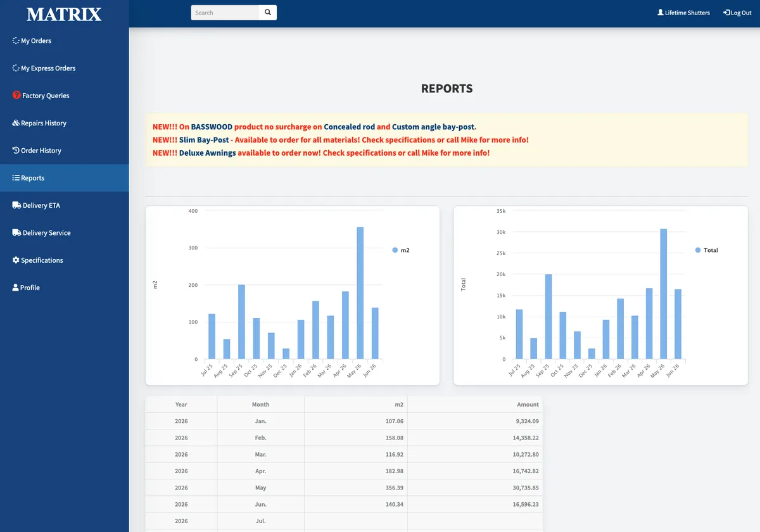Click the 30,735.85 amount for May

475,488
